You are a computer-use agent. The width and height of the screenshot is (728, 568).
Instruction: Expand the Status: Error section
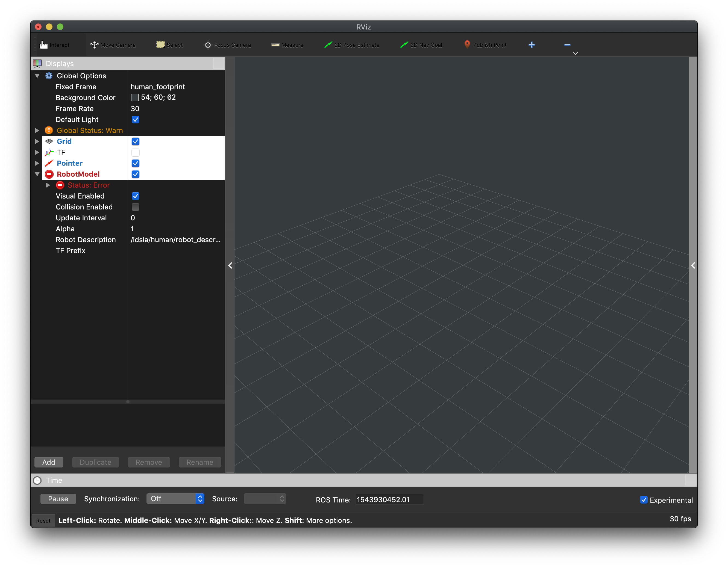48,185
